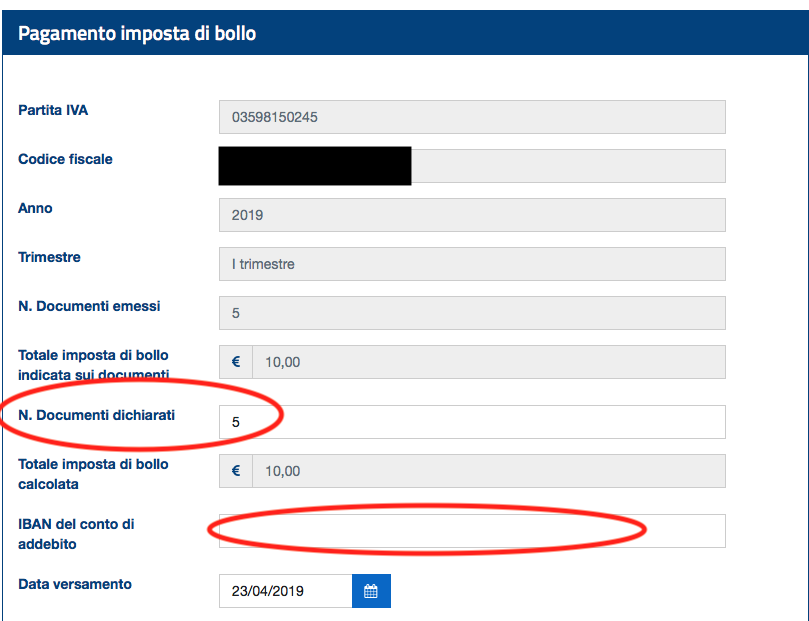Click the Partita IVA field
809x621 pixels.
[472, 117]
